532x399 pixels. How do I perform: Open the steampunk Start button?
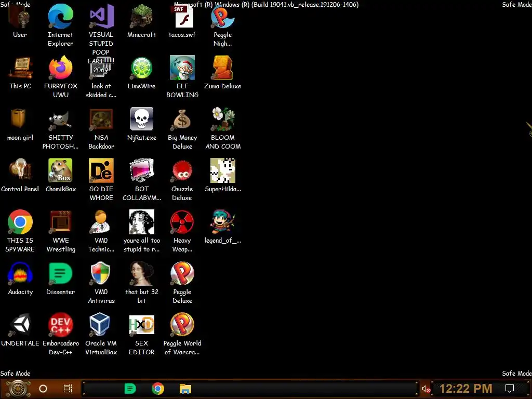18,389
